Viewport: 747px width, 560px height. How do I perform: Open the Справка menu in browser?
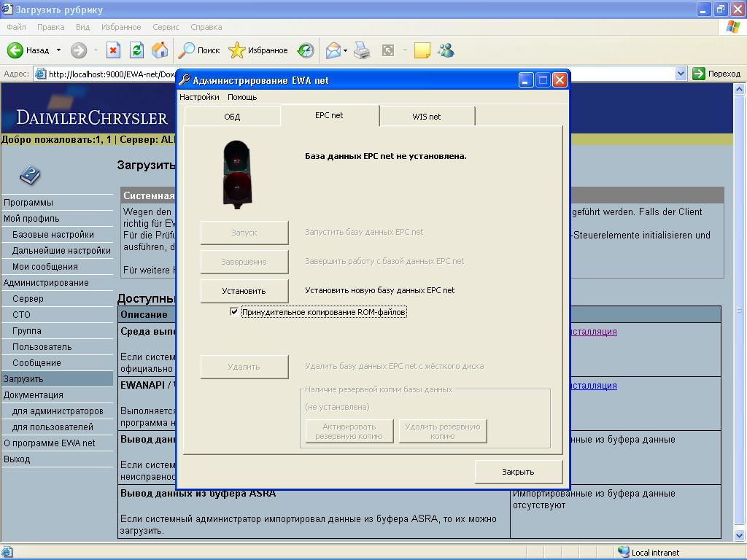(x=206, y=27)
